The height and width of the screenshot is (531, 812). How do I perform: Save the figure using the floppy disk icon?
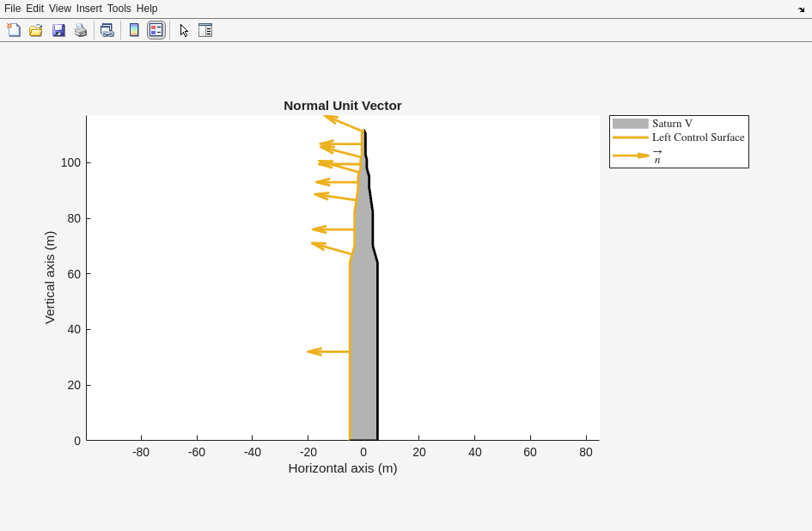[58, 30]
